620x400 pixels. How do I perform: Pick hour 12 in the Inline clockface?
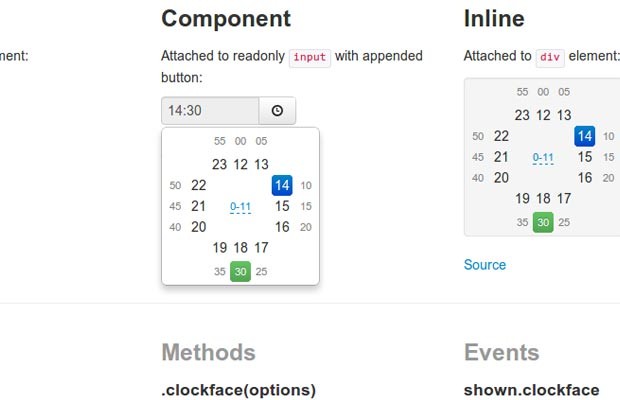[x=543, y=115]
